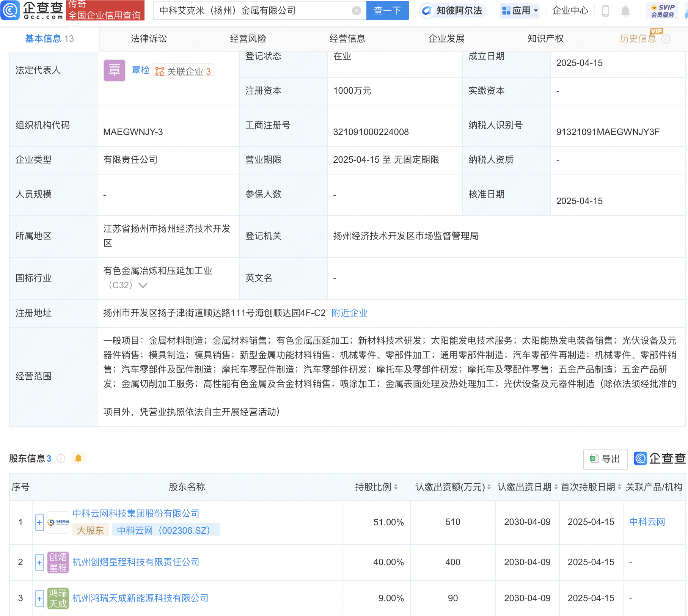This screenshot has width=688, height=616.
Task: Open notifications bell in header
Action: pyautogui.click(x=625, y=11)
